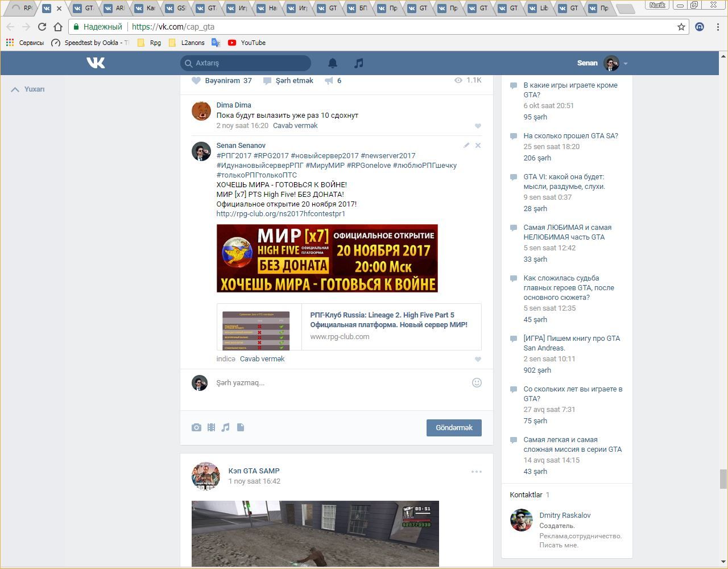Open the Speedtest by Ookla bookmark
This screenshot has width=728, height=569.
tap(90, 43)
